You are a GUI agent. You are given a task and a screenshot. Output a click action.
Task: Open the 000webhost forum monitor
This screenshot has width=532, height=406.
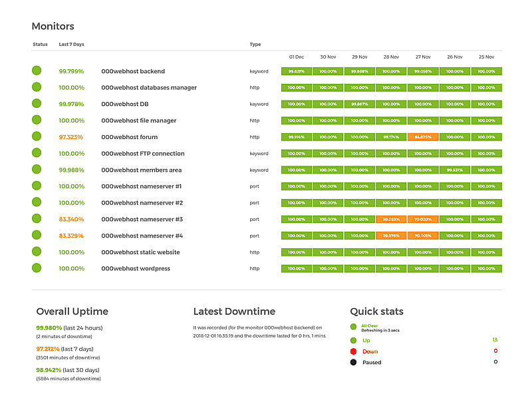(x=129, y=137)
